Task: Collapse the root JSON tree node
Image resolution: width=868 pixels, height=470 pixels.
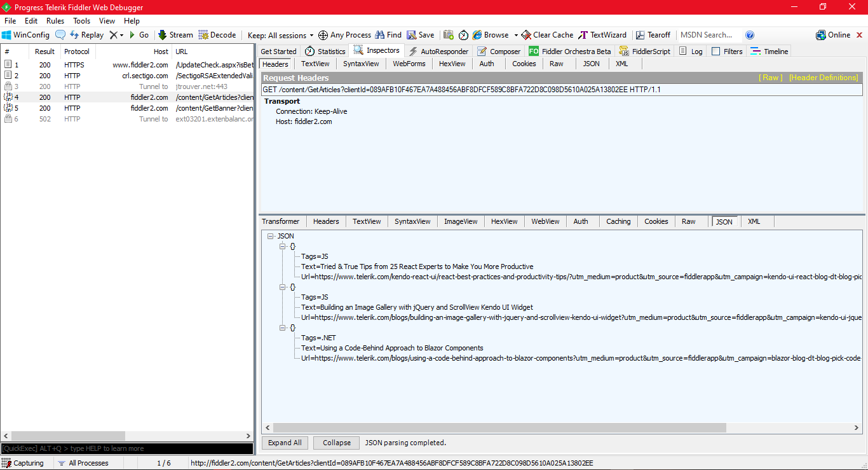Action: (x=271, y=236)
